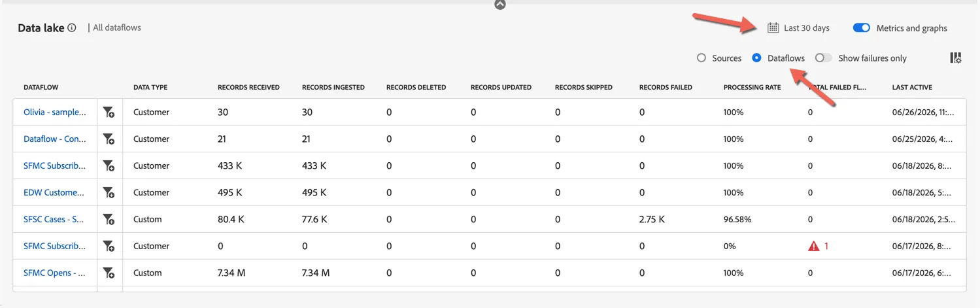Click the 06/26/2026 last active cell

pos(923,112)
